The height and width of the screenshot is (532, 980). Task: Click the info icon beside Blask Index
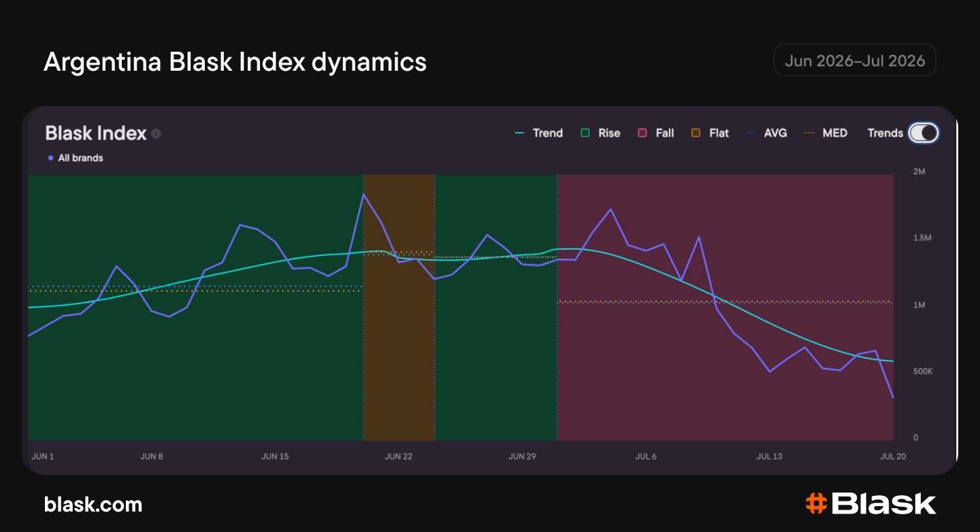[156, 133]
